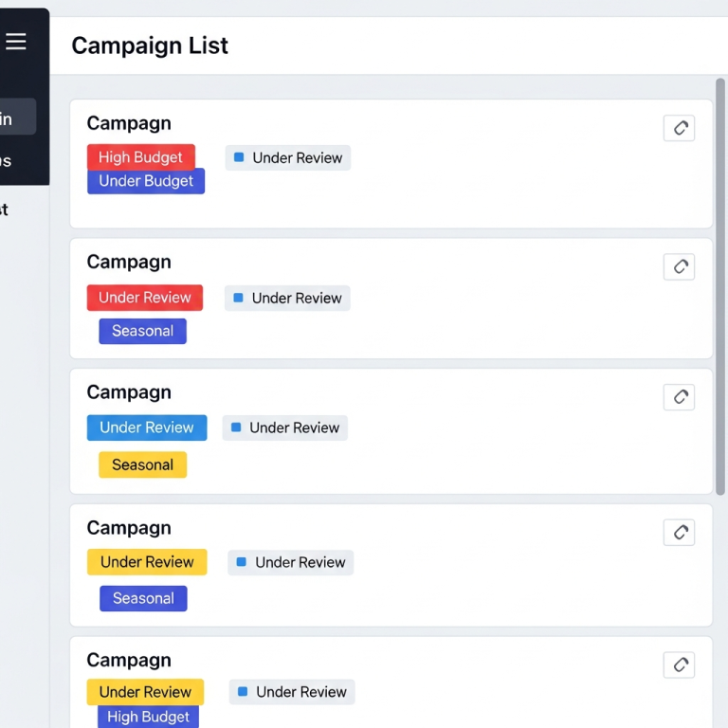Select the red High Budget tag
This screenshot has width=728, height=728.
tap(140, 157)
